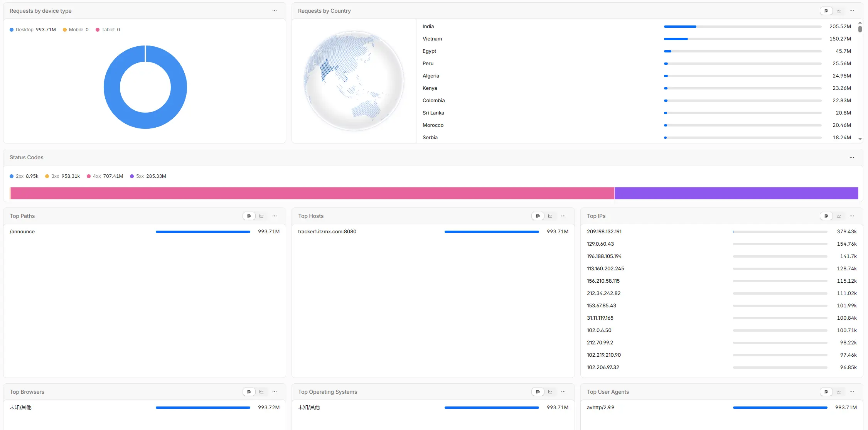Select bar list view in Top User Agents
The image size is (868, 430).
click(x=826, y=392)
